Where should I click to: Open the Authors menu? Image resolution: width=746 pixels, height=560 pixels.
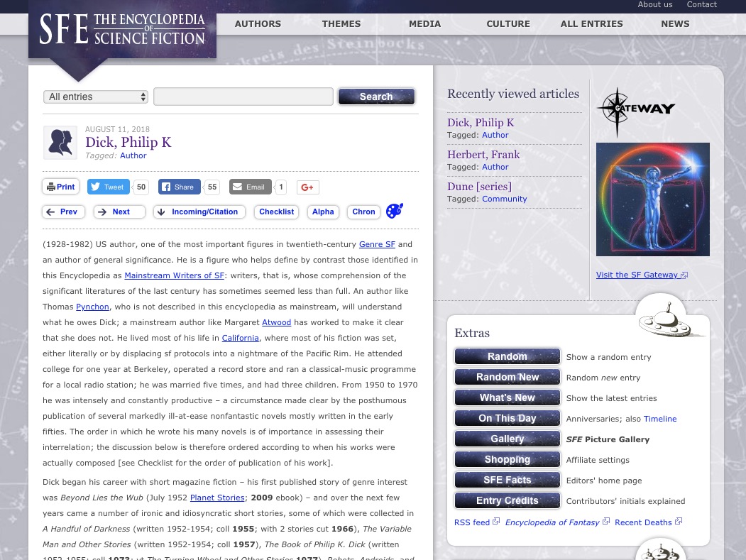[x=258, y=24]
